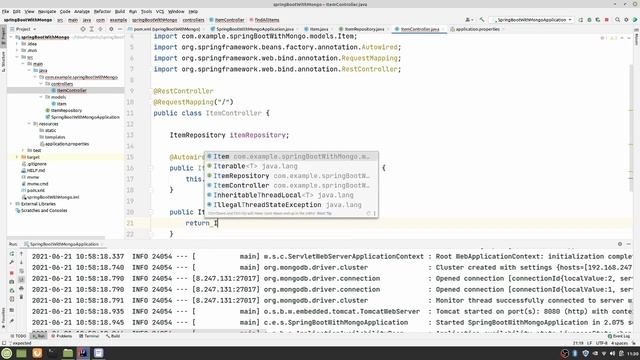Open run configuration SpringBootWithMongoApplication dropdown
The height and width of the screenshot is (360, 640).
pyautogui.click(x=532, y=20)
